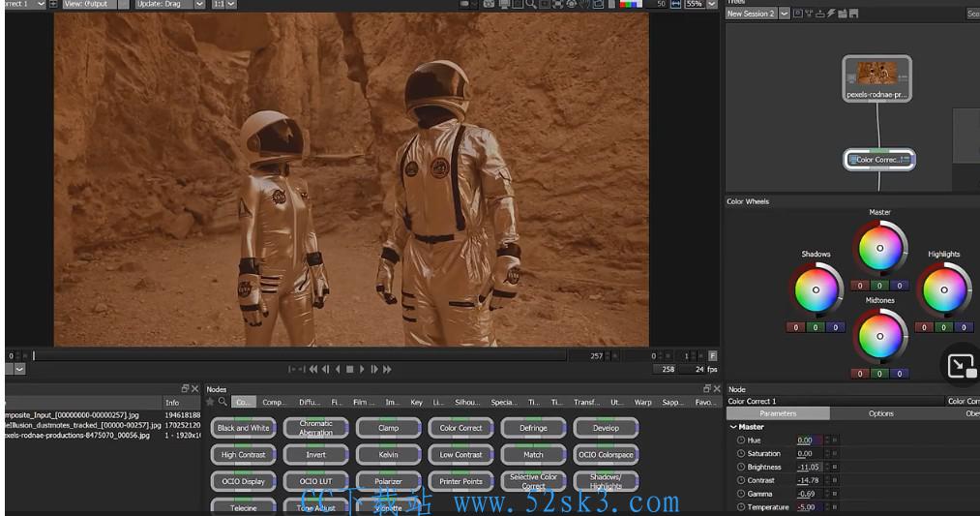This screenshot has width=980, height=516.
Task: Select the Diffu... node category tab
Action: [x=310, y=402]
